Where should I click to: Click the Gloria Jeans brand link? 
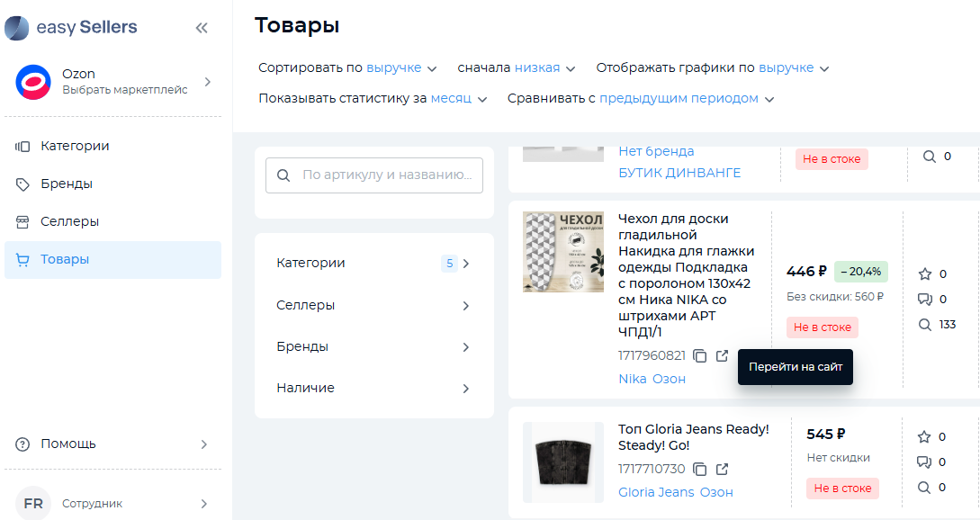point(656,492)
